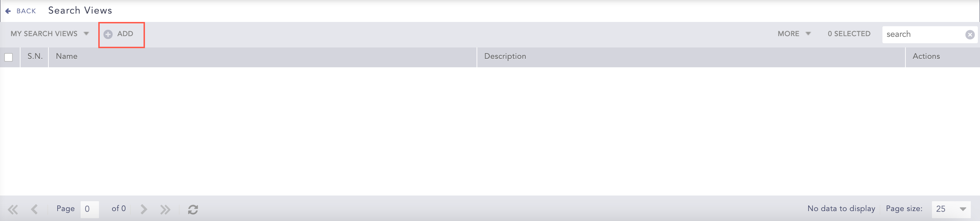The width and height of the screenshot is (980, 221).
Task: Open the Page size dropdown
Action: click(951, 209)
